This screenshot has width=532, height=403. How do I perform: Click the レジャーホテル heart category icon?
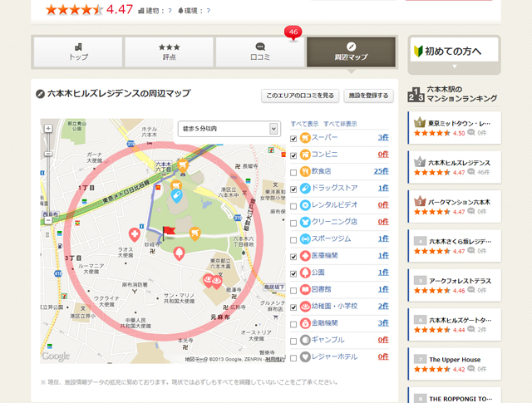pyautogui.click(x=305, y=356)
